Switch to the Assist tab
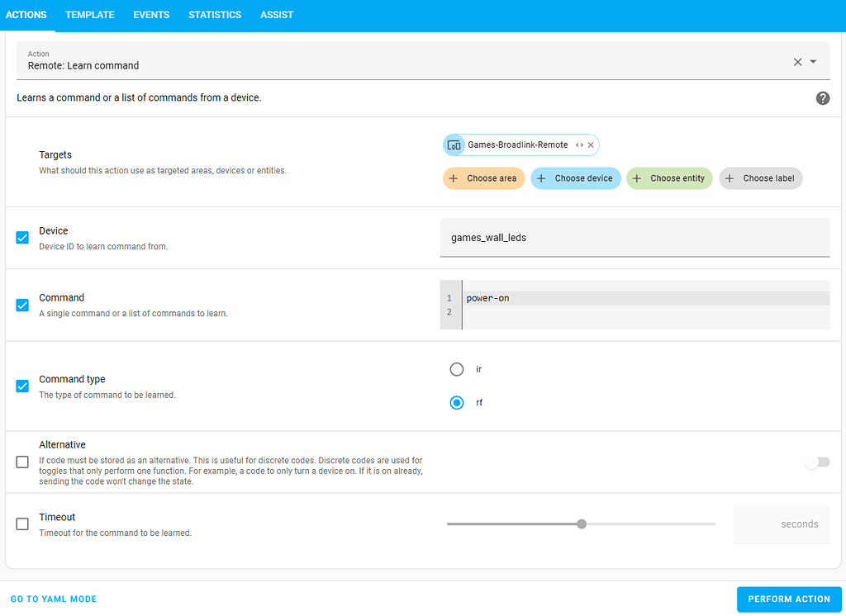The width and height of the screenshot is (846, 616). coord(277,15)
